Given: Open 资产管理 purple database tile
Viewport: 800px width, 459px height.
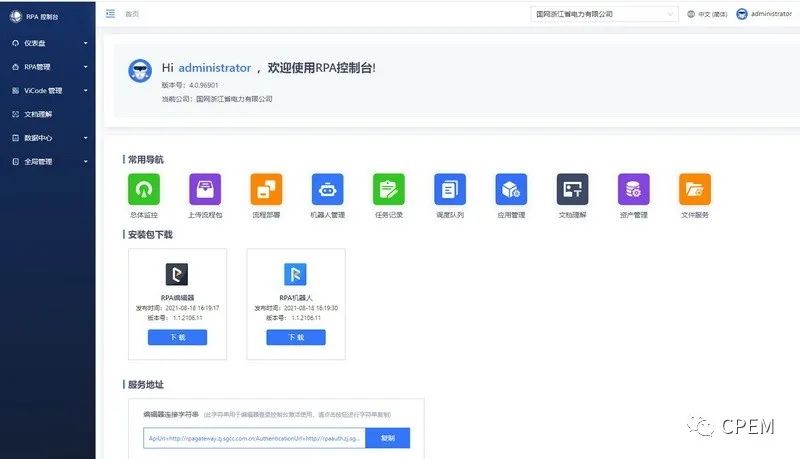Looking at the screenshot, I should [x=634, y=189].
